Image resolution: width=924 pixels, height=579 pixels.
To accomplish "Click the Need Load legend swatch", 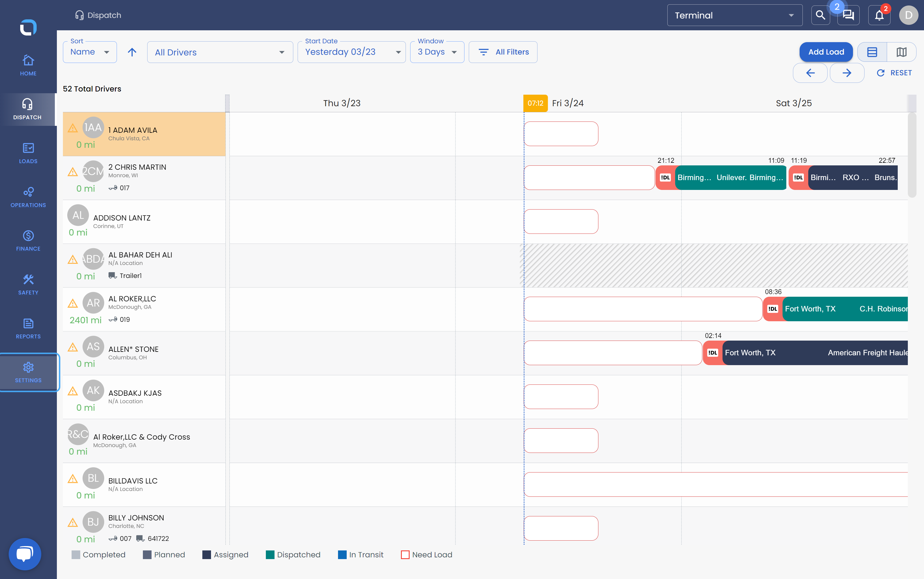I will point(405,554).
